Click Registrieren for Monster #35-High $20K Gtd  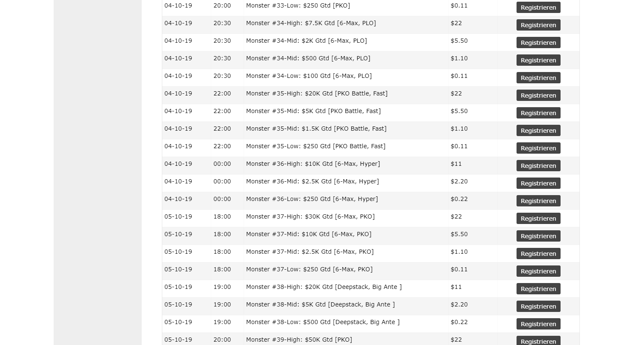[538, 95]
